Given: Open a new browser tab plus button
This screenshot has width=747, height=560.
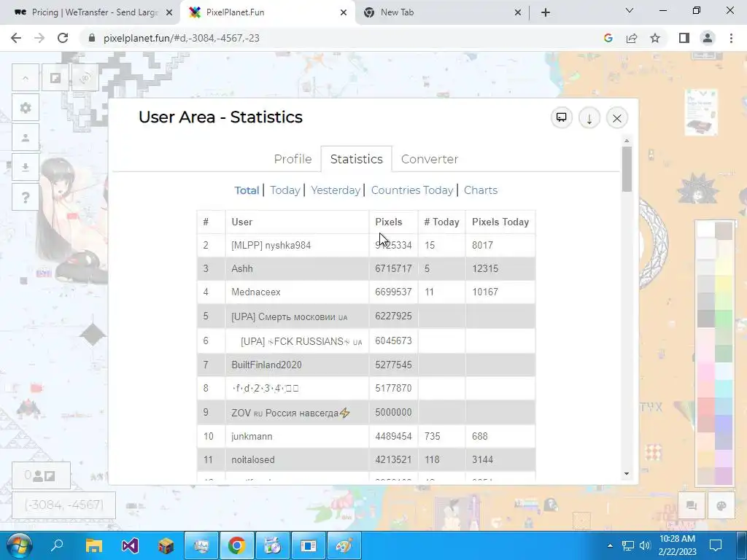Looking at the screenshot, I should (x=546, y=13).
